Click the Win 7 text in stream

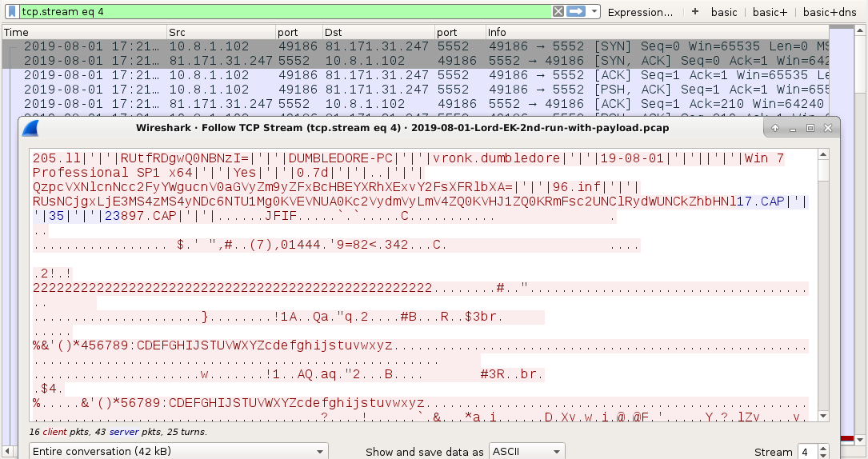click(x=765, y=158)
